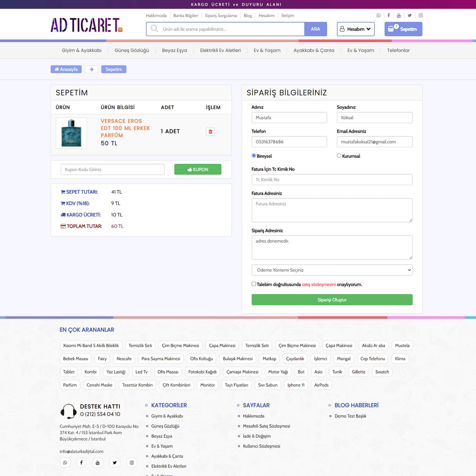Tick the sales agreement checkbox
The width and height of the screenshot is (476, 476).
[254, 284]
